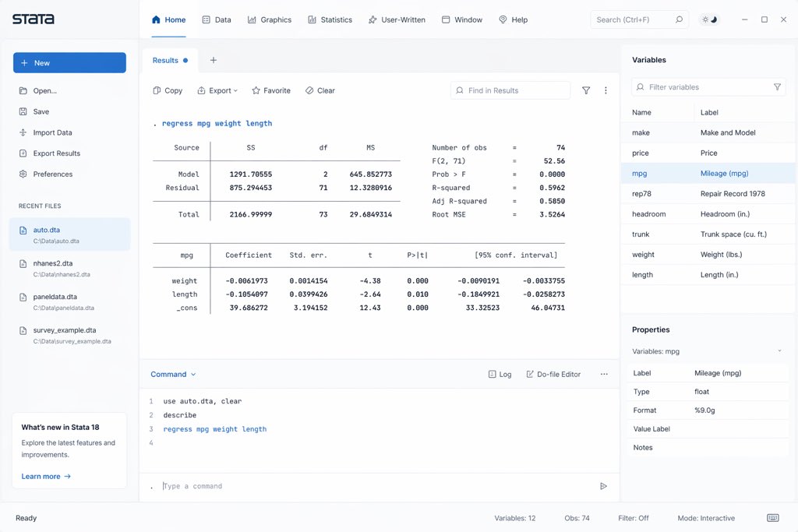Select history line 'regress mpg weight length'
The image size is (798, 532).
[x=215, y=429]
